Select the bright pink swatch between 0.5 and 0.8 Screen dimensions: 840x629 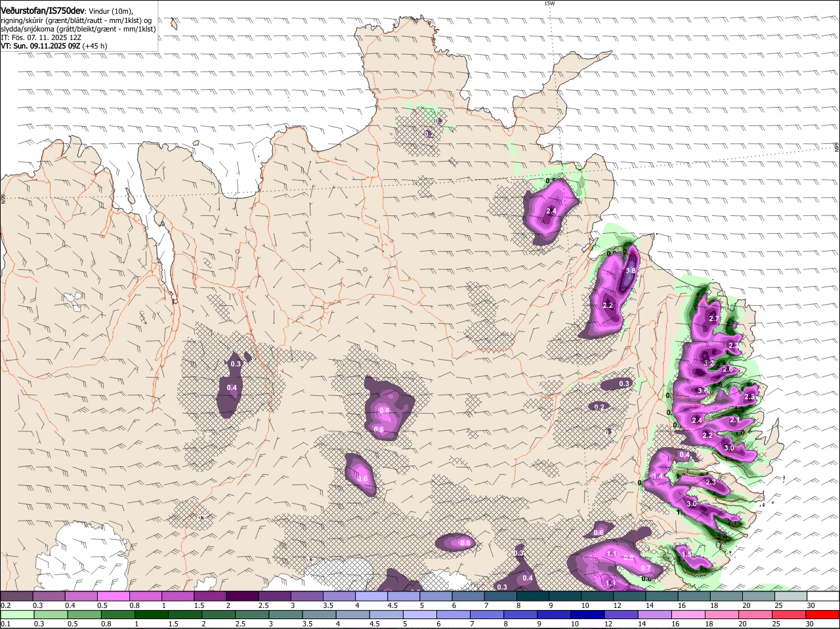(113, 596)
